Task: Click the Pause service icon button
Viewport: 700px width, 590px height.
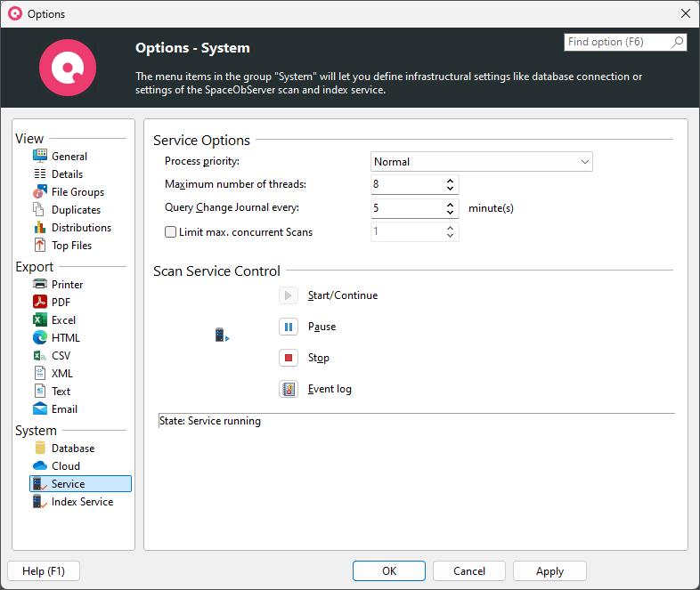Action: [x=289, y=327]
